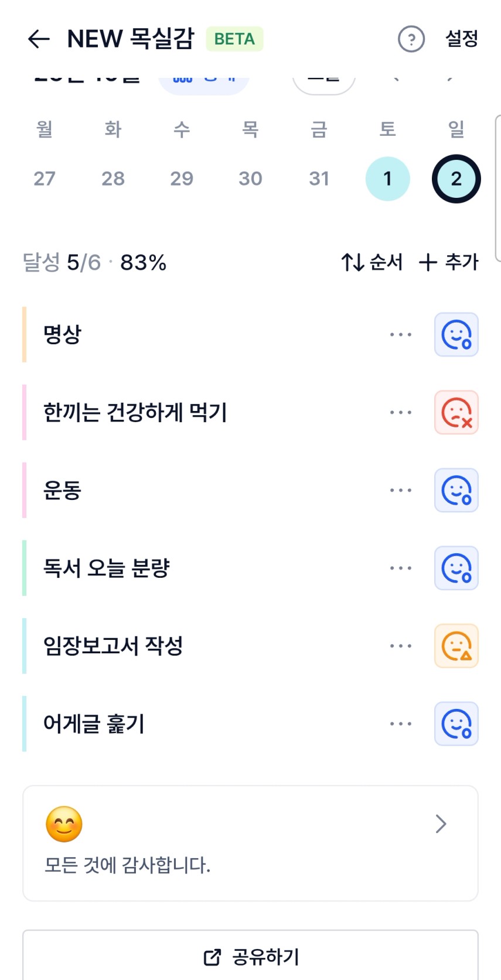Select Saturday date 1 in calendar
Screen dimensions: 501x980
coord(387,179)
